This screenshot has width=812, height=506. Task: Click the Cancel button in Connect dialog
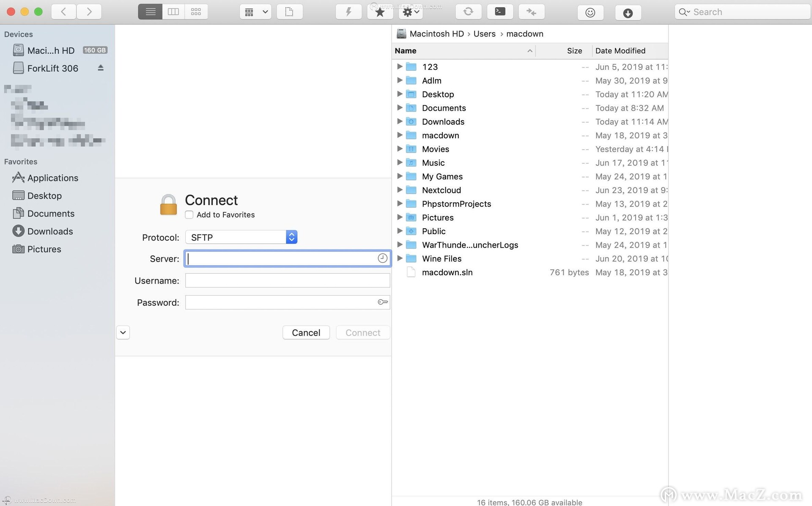pos(305,332)
